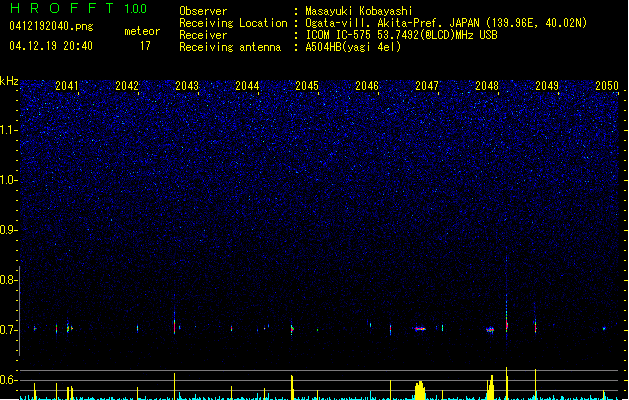Click the 2050 time label

point(607,86)
